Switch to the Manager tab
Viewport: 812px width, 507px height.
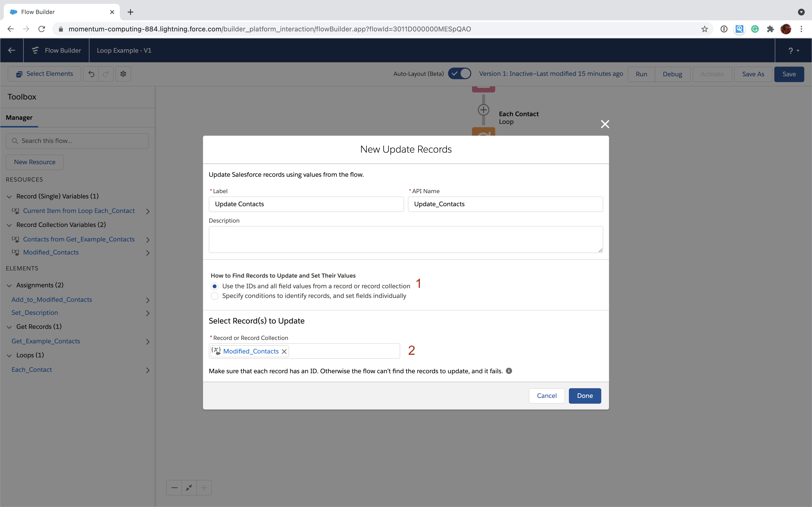pos(19,117)
